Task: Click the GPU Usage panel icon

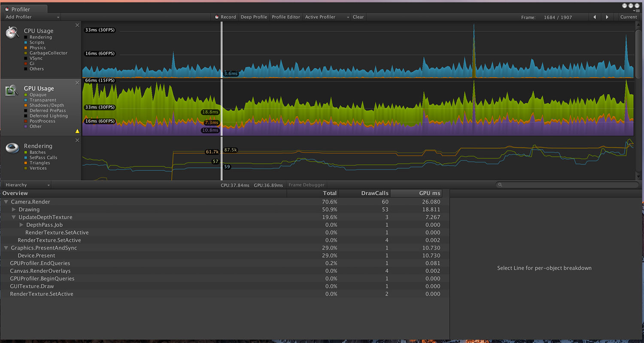Action: (12, 91)
